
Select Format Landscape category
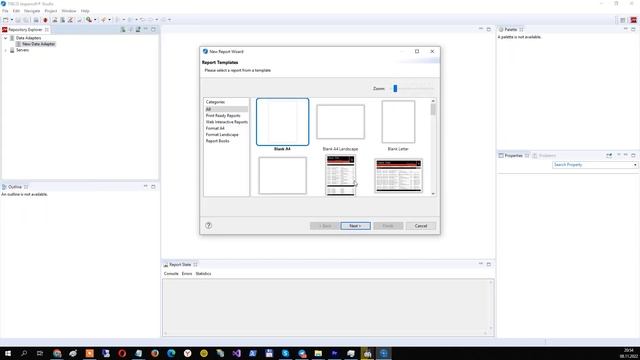(x=222, y=134)
